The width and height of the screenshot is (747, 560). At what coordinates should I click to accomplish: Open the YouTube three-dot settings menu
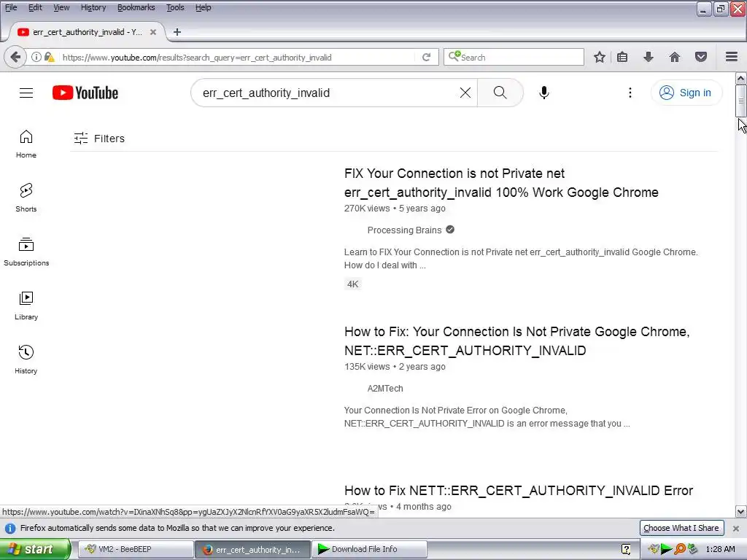pos(630,93)
